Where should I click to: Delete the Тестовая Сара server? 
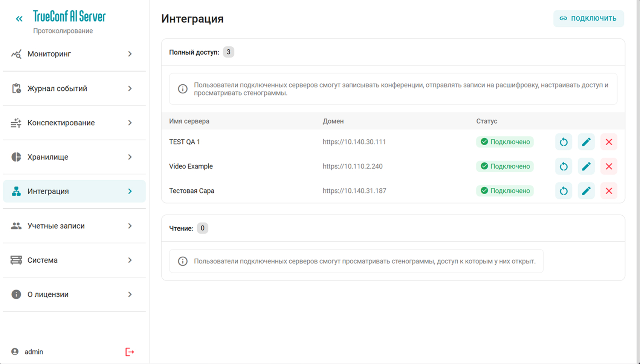coord(609,191)
